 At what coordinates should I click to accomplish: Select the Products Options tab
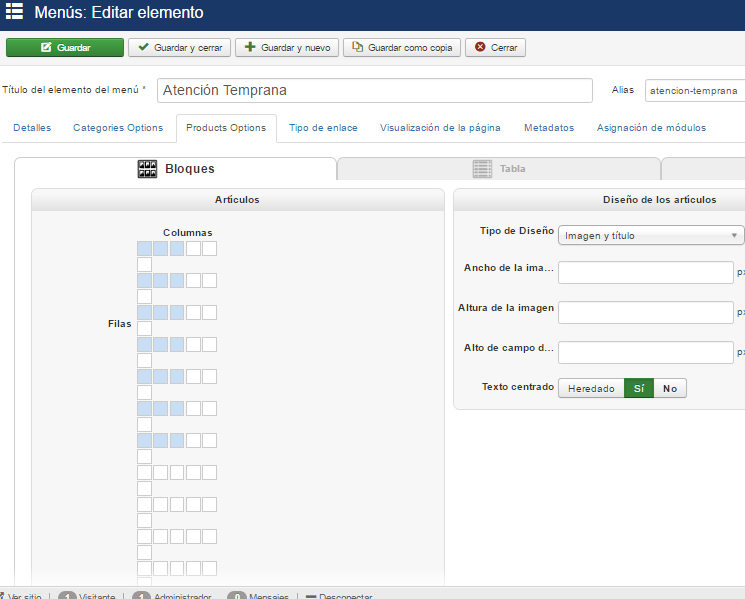226,128
